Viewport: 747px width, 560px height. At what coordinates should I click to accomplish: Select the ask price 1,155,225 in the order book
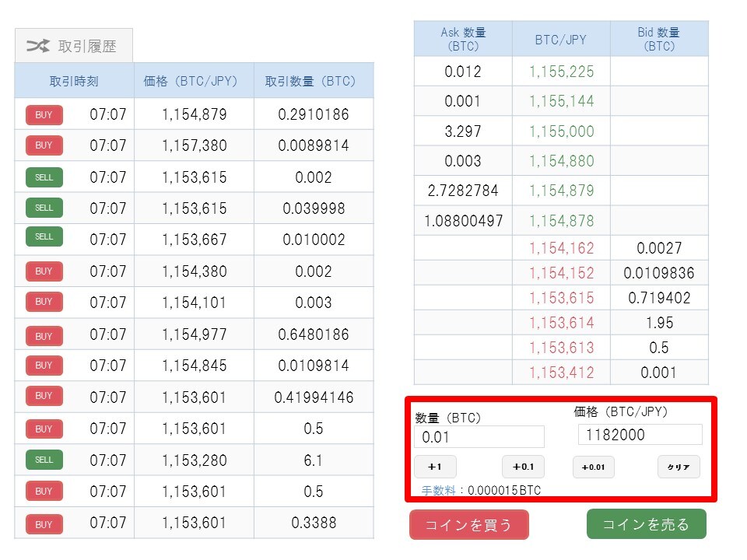tap(561, 72)
